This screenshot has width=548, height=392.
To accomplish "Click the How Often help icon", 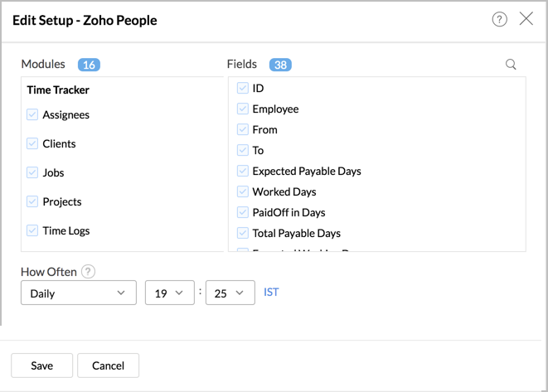I will pyautogui.click(x=89, y=272).
